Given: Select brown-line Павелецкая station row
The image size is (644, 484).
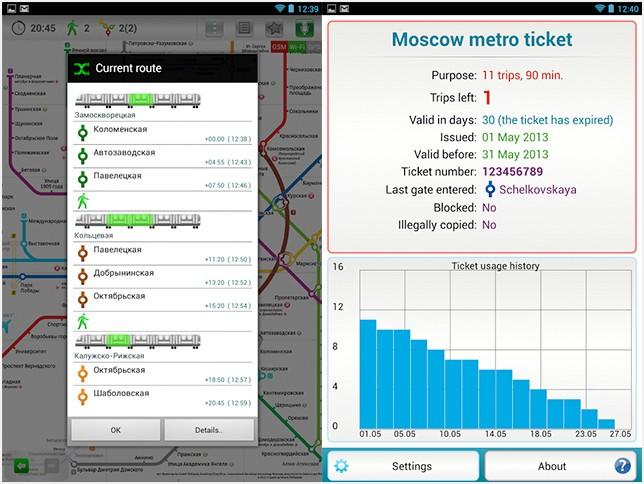Looking at the screenshot, I should pos(163,254).
